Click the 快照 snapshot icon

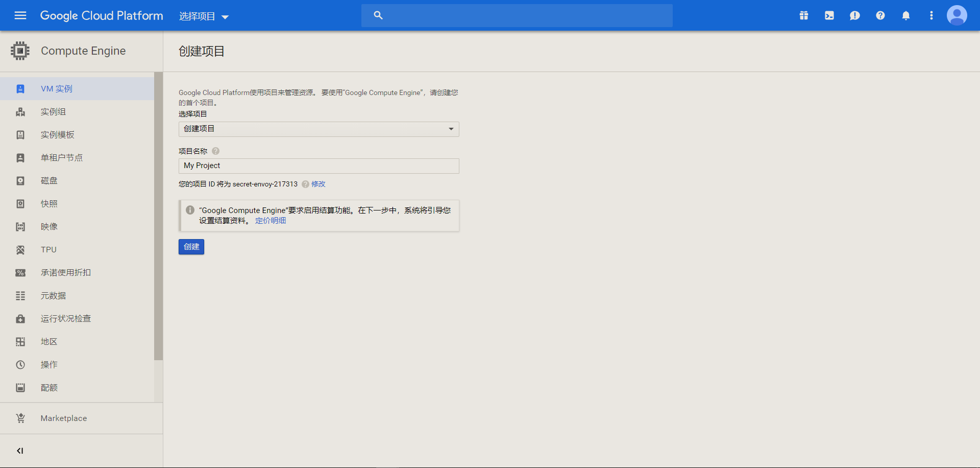click(20, 204)
